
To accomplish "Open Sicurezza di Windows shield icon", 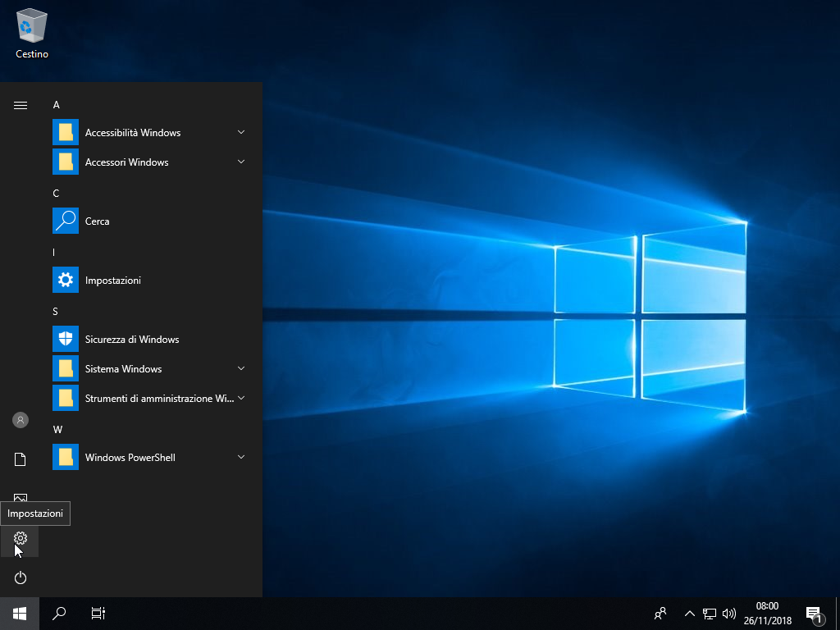I will pyautogui.click(x=66, y=339).
